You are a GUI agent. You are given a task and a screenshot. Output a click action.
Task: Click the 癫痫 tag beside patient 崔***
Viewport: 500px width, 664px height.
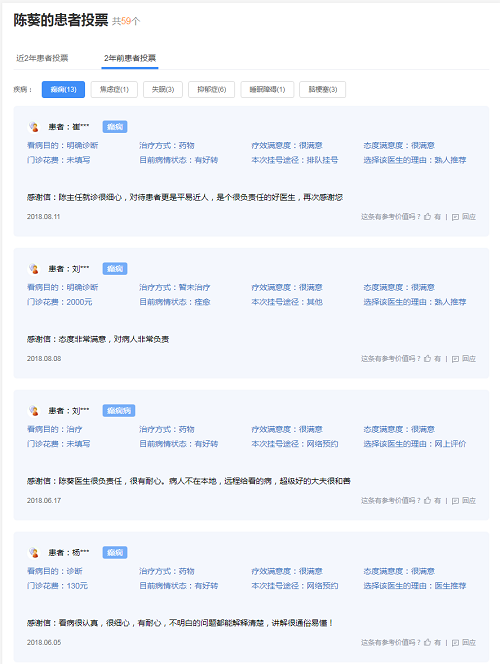(x=115, y=127)
